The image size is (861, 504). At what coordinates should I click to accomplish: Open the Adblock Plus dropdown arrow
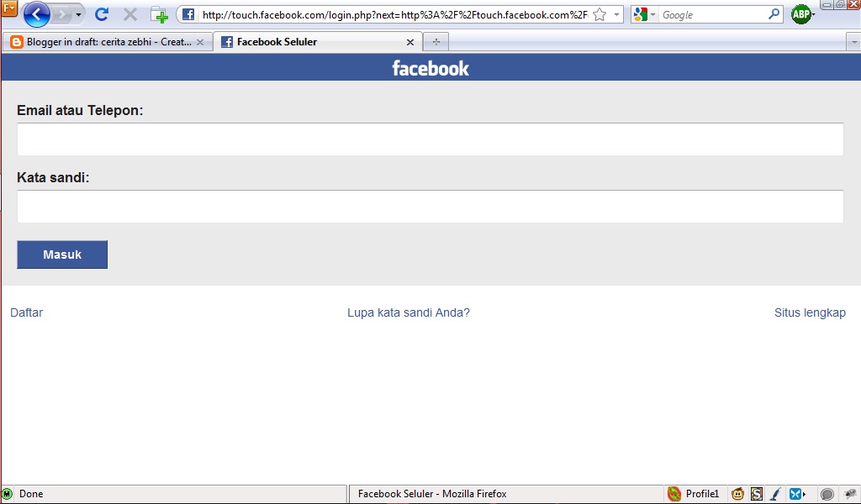[x=814, y=15]
